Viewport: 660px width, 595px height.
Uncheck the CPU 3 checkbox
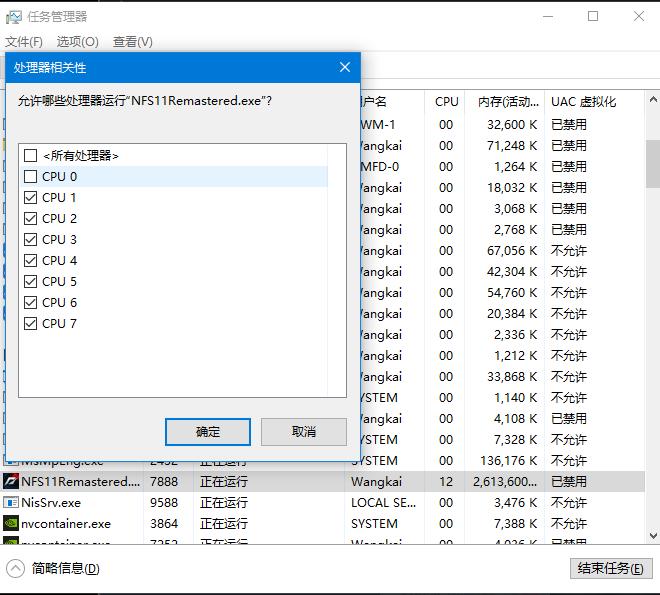pos(30,239)
